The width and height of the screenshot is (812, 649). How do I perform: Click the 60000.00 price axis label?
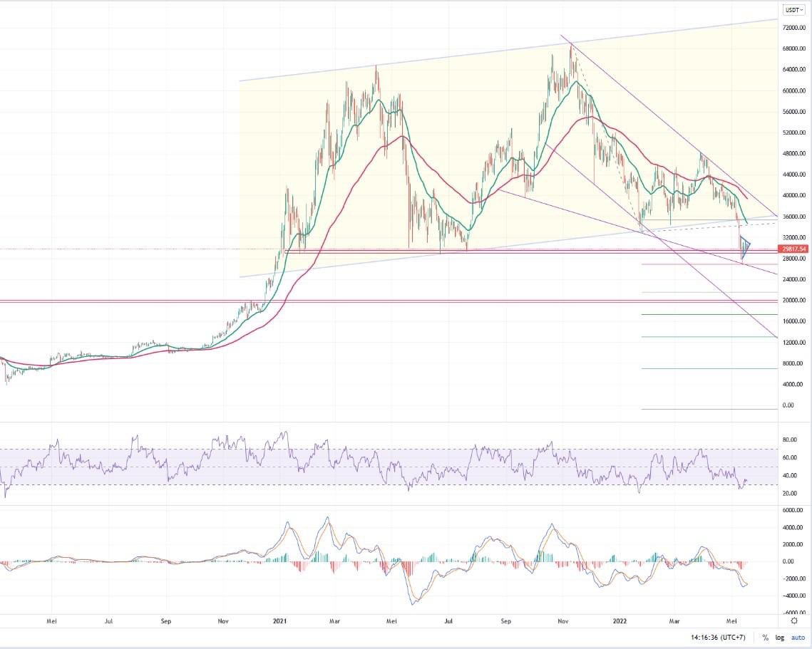pyautogui.click(x=794, y=90)
